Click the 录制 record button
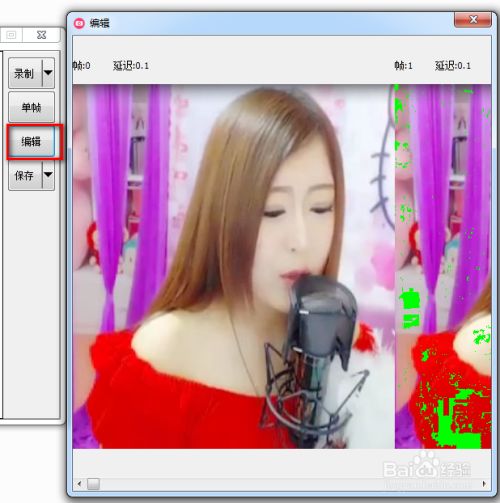 click(x=25, y=73)
